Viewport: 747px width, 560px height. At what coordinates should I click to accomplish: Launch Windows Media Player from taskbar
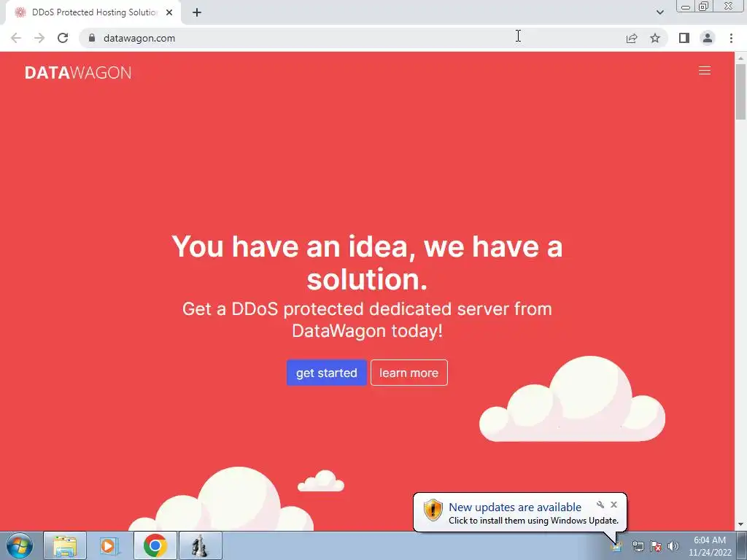pos(109,545)
